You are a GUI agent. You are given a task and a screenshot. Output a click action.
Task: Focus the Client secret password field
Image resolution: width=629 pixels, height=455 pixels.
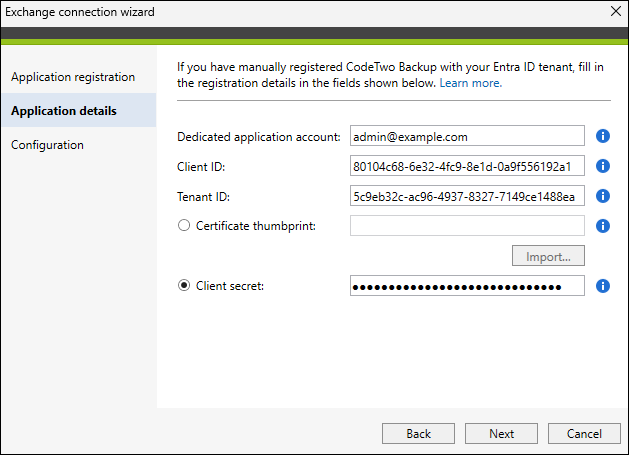(467, 286)
